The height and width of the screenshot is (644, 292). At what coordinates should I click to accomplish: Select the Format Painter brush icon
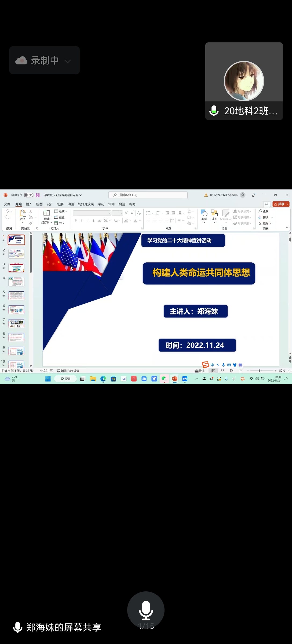[x=31, y=223]
